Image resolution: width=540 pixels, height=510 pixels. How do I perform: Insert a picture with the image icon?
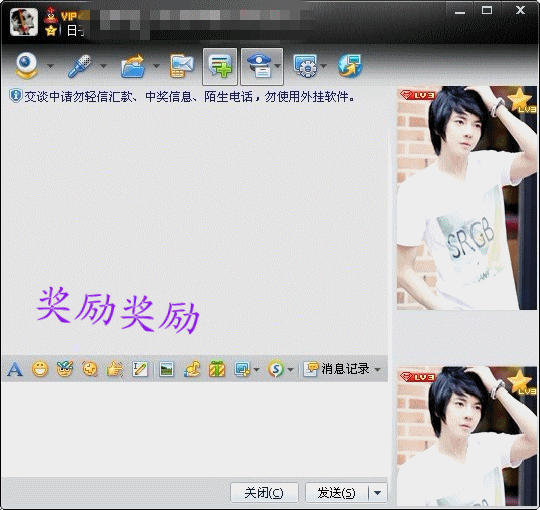coord(167,370)
